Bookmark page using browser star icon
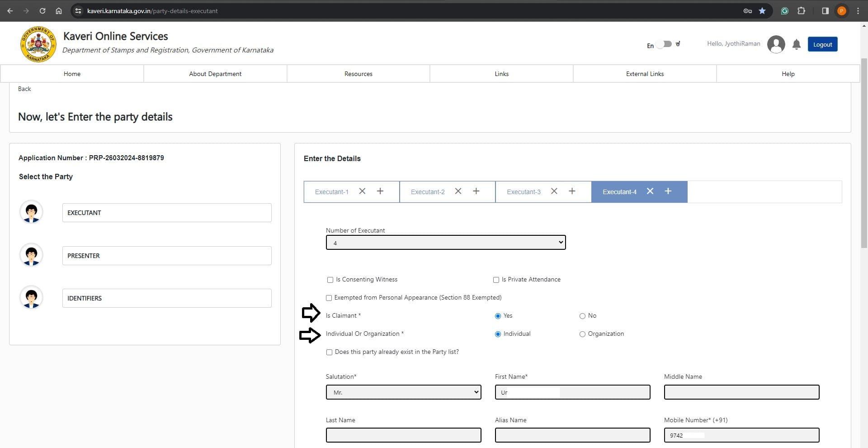 tap(762, 11)
